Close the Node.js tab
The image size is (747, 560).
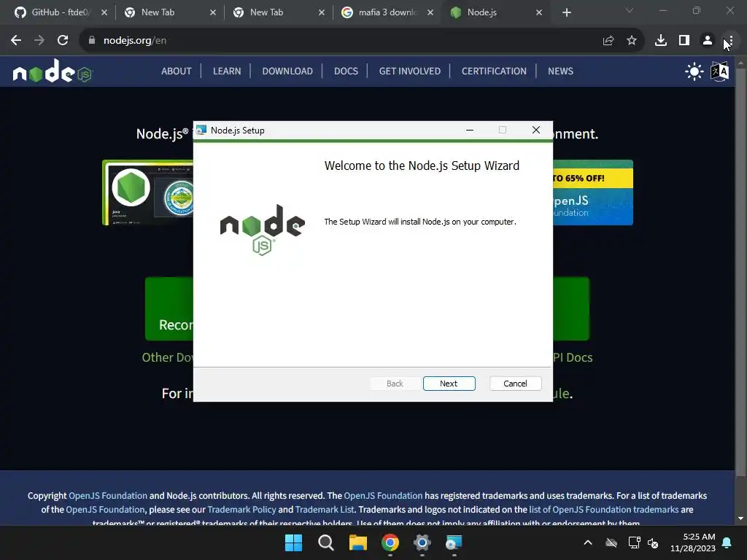pos(539,12)
